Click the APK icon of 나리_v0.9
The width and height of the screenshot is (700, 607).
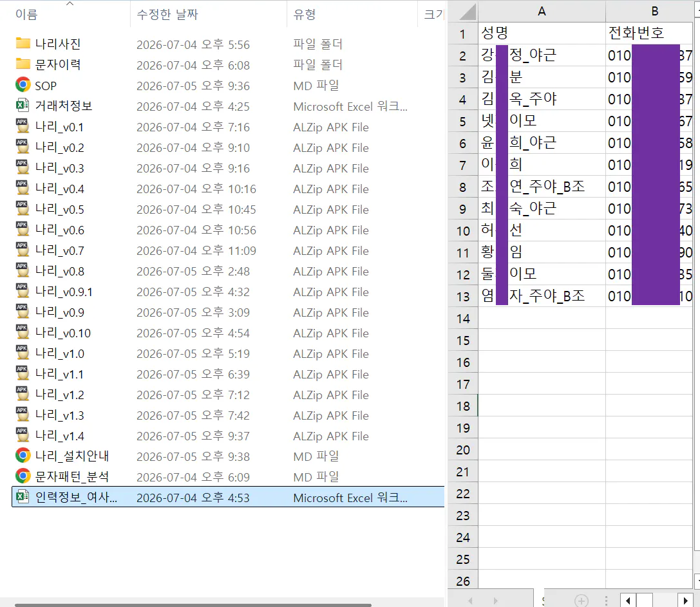pos(23,311)
